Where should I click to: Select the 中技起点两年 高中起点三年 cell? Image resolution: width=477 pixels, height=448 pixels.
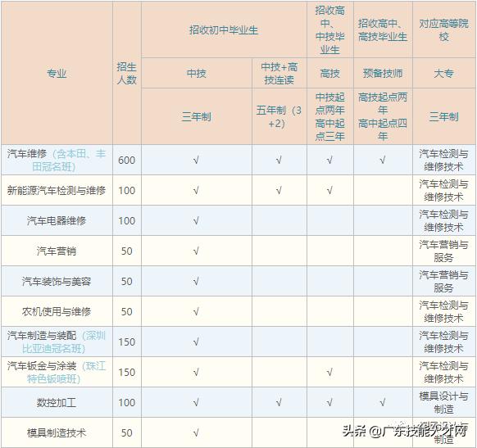click(329, 117)
